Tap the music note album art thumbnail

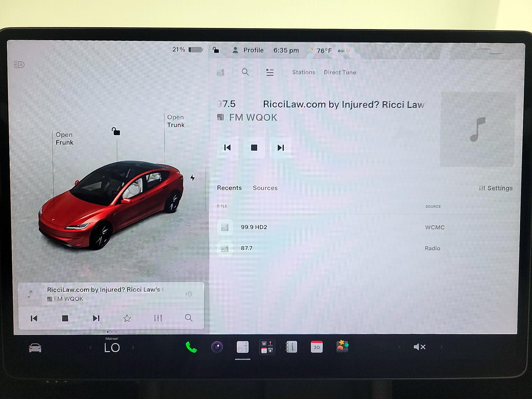click(x=477, y=129)
